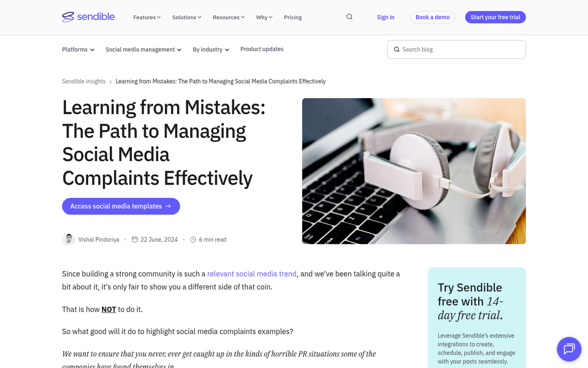Open the Pricing page

293,17
